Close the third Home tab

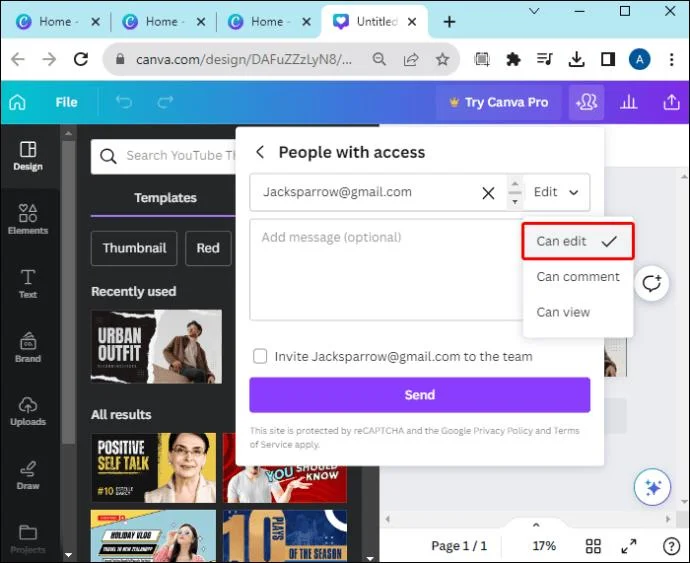[307, 22]
